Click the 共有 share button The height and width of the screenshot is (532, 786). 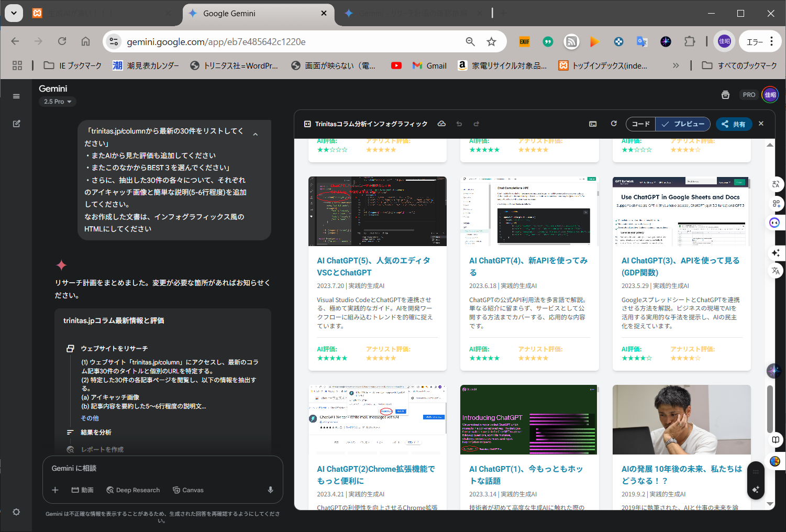click(734, 124)
